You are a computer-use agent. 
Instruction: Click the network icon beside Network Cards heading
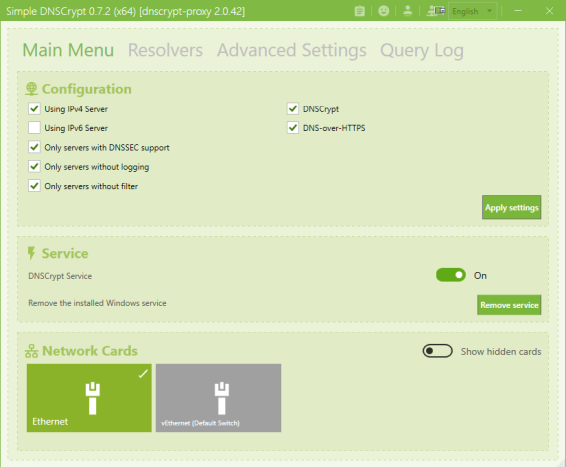[x=31, y=351]
